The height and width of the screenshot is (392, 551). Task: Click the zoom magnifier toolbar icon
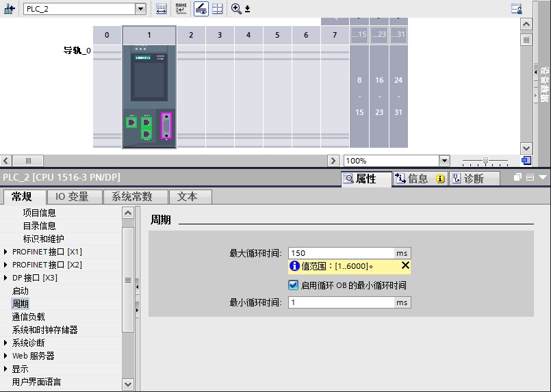tap(237, 9)
